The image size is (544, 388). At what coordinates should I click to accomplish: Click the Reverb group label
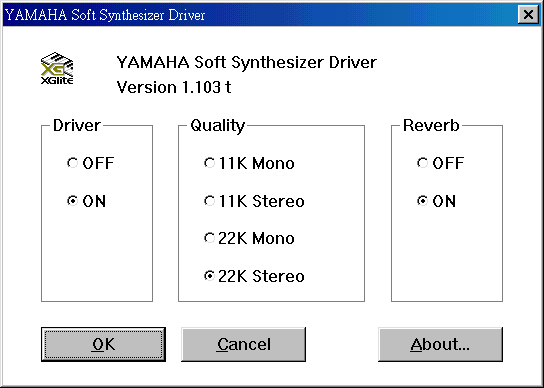pos(431,125)
